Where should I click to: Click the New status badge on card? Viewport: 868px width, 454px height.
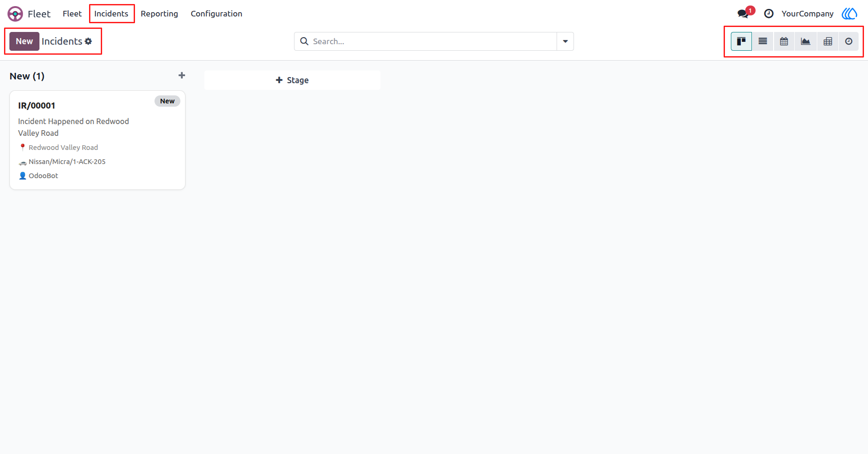pyautogui.click(x=167, y=101)
